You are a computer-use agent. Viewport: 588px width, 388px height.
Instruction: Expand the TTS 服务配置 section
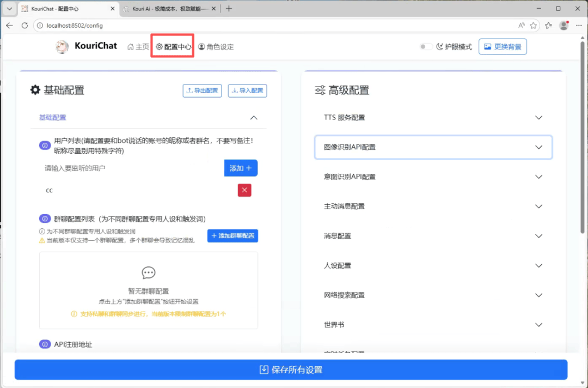pos(538,118)
